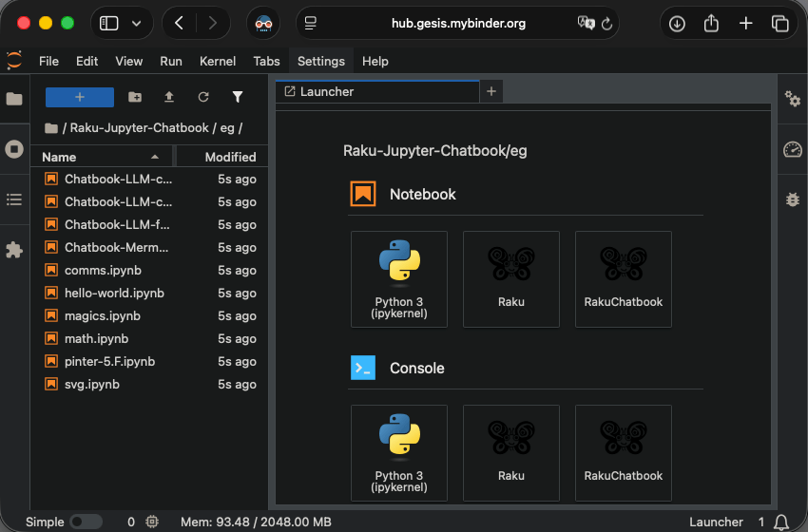This screenshot has height=532, width=808.
Task: Expand the browser sidebar dropdown arrow
Action: (136, 23)
